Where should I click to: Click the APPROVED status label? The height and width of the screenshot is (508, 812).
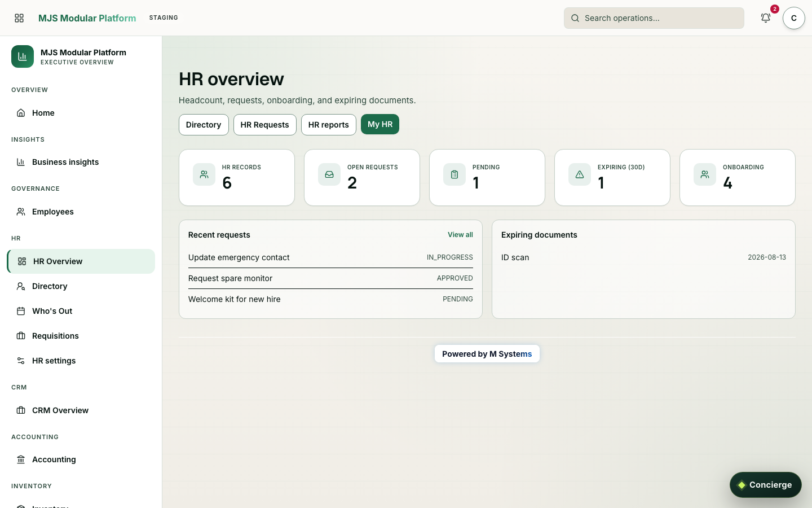pyautogui.click(x=454, y=278)
